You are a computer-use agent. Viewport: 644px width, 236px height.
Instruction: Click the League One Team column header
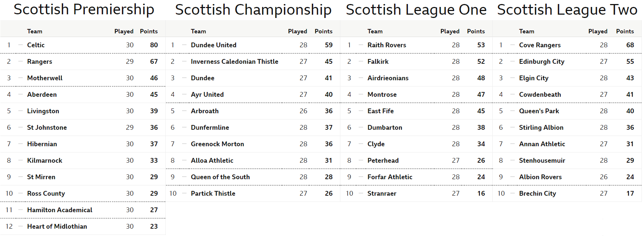375,32
